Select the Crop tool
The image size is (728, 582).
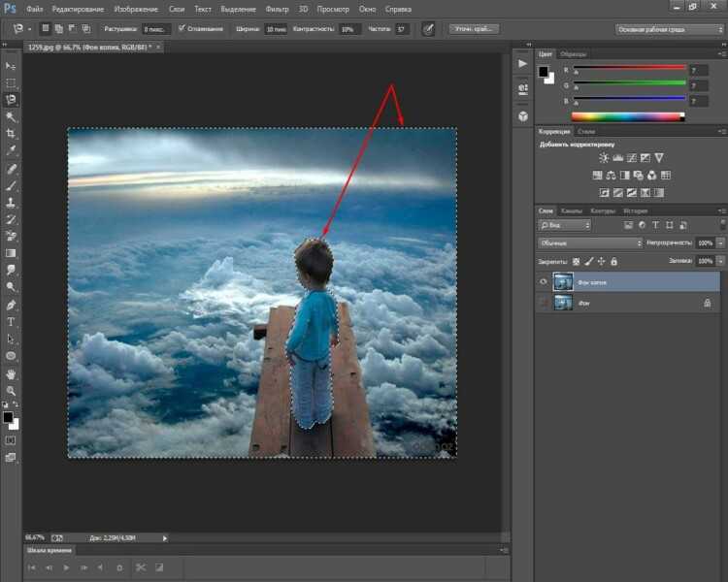coord(11,134)
